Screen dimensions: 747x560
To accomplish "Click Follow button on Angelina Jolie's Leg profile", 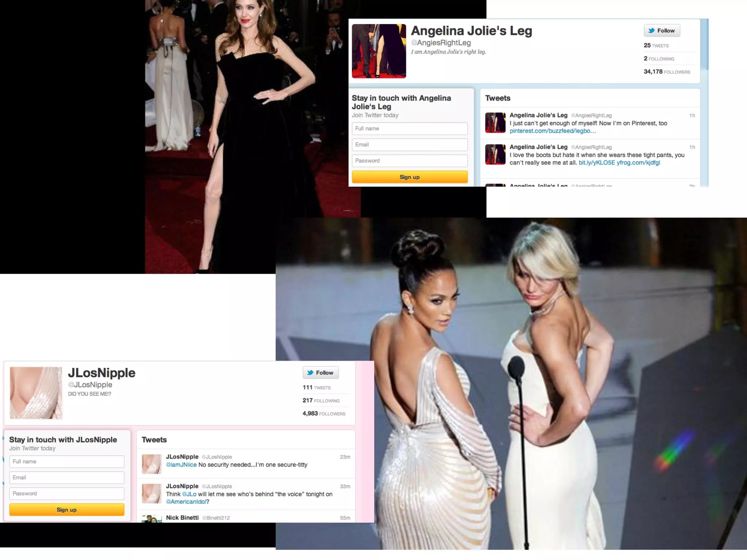I will [x=662, y=31].
